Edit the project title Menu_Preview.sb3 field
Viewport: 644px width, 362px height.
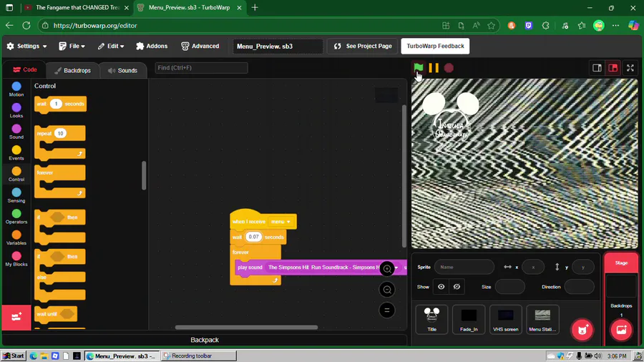tap(278, 46)
